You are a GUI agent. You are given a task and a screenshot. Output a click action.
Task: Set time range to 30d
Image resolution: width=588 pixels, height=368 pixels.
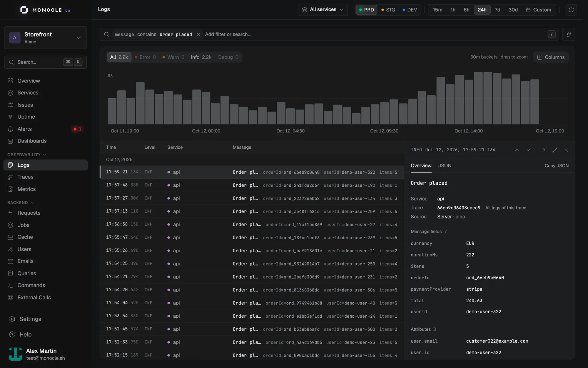coord(513,10)
